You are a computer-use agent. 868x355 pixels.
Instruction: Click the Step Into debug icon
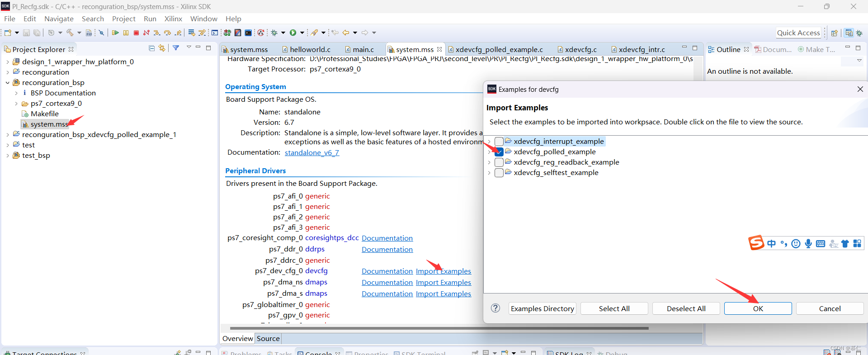pos(157,33)
